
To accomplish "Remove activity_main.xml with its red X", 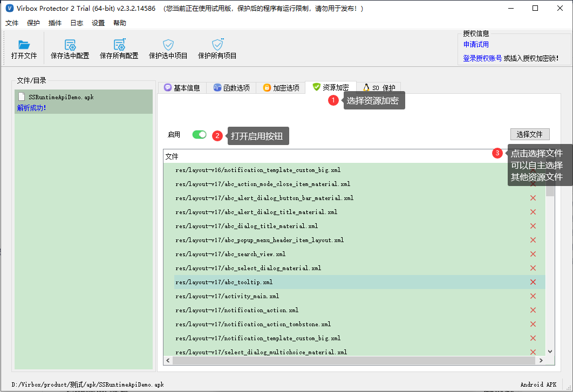I will 533,296.
